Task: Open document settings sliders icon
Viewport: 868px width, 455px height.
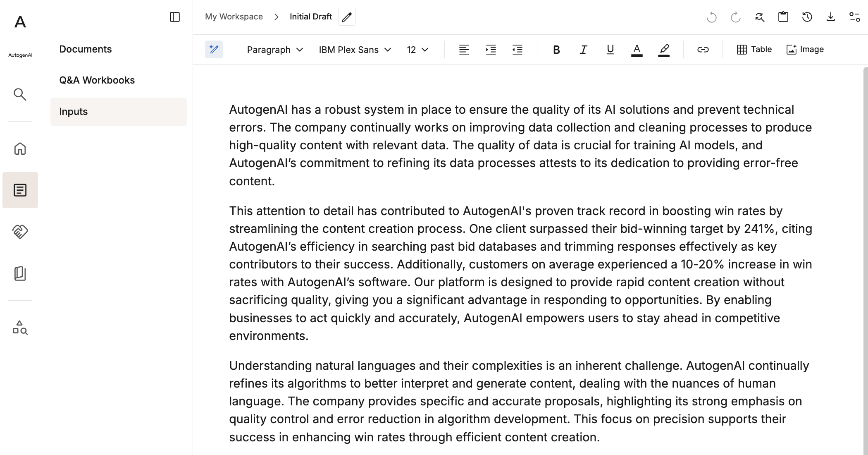Action: (855, 17)
